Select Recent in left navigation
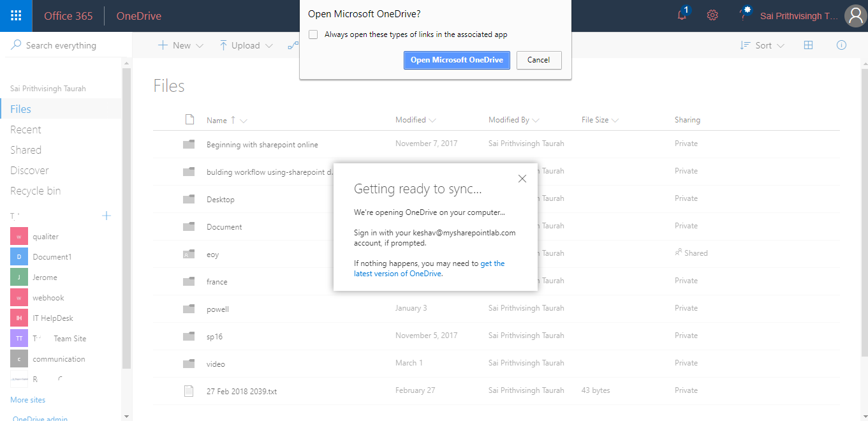 [x=26, y=129]
